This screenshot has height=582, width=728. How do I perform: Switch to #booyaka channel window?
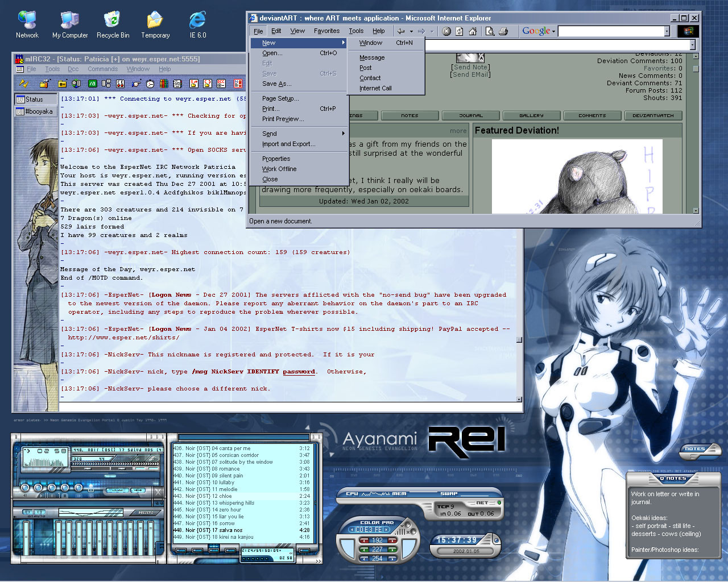(35, 111)
